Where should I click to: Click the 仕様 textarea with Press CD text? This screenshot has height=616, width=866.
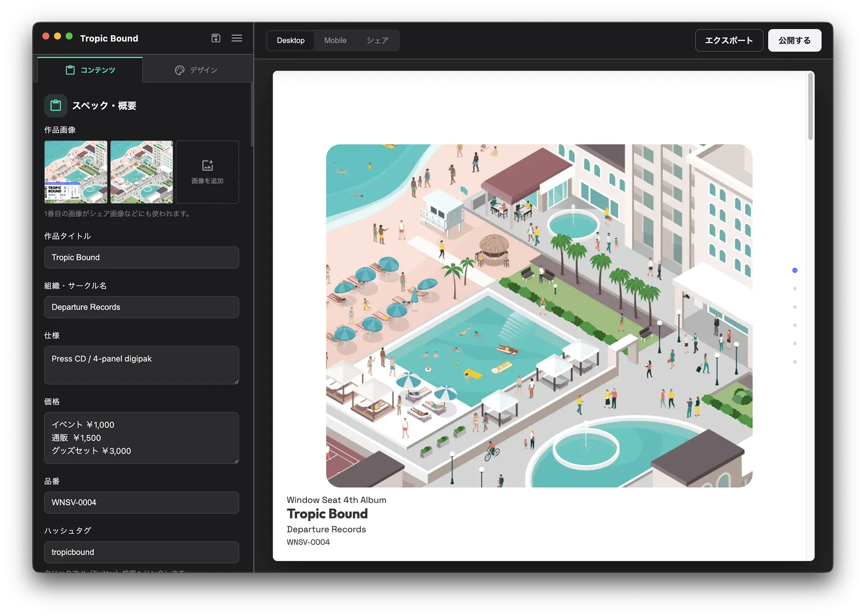pos(142,365)
